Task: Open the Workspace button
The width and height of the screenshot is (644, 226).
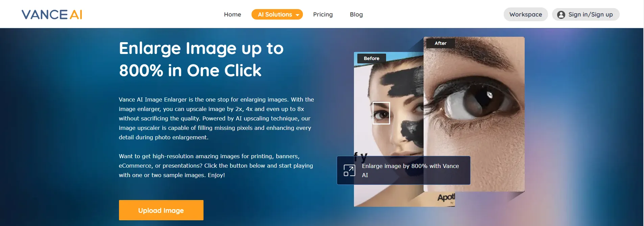Action: point(526,15)
